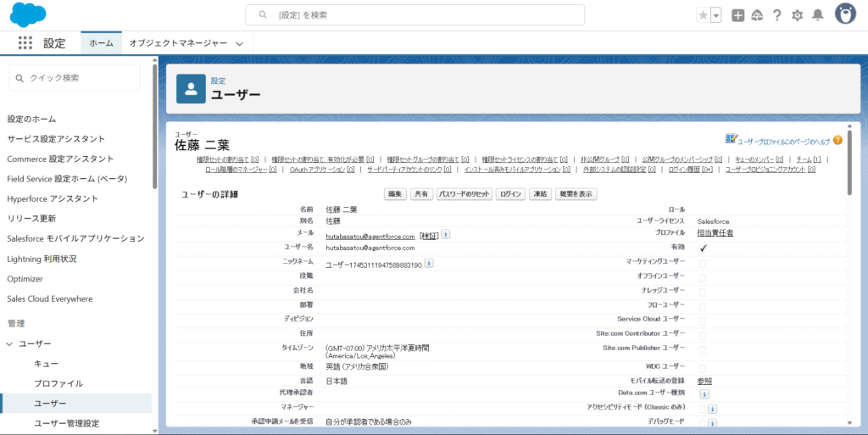This screenshot has width=868, height=435.
Task: Toggle the マーケティングユーザー checkbox
Action: [x=703, y=264]
